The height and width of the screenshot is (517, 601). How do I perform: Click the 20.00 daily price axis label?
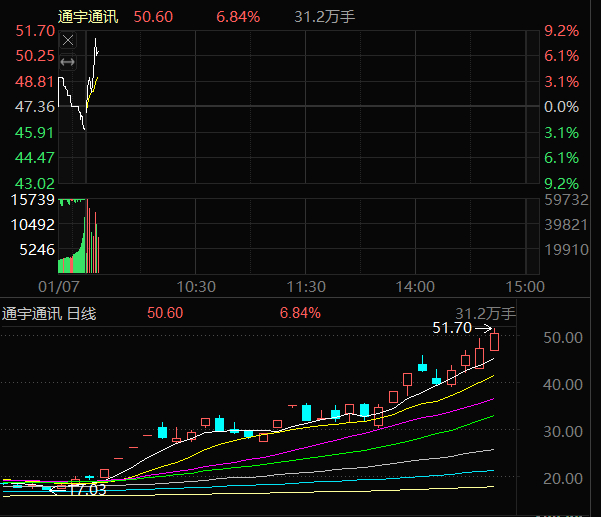563,479
